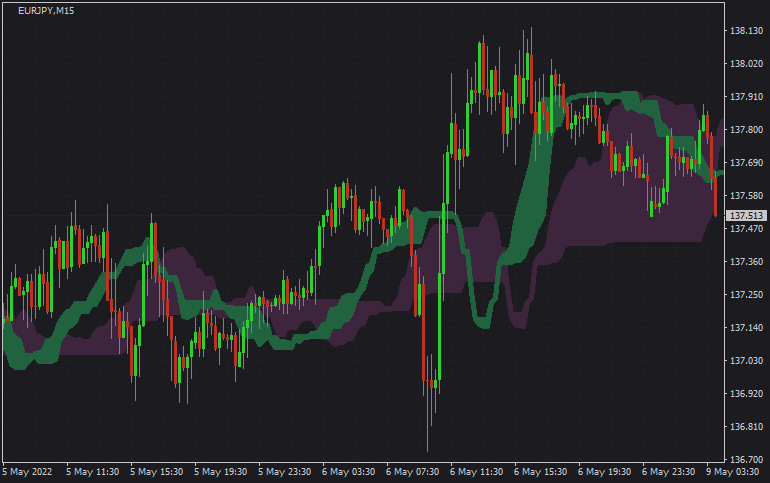This screenshot has width=770, height=483.
Task: Click the 5 May 11:30 time label
Action: point(92,472)
